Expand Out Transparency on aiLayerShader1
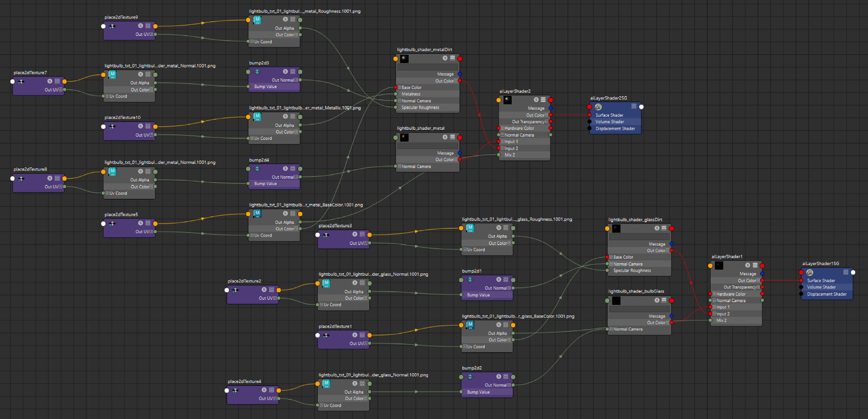Image resolution: width=868 pixels, height=419 pixels. [758, 287]
